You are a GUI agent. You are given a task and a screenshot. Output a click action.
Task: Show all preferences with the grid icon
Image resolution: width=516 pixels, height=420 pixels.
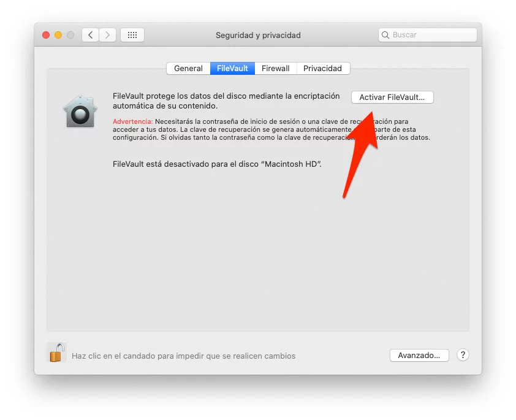pos(132,35)
